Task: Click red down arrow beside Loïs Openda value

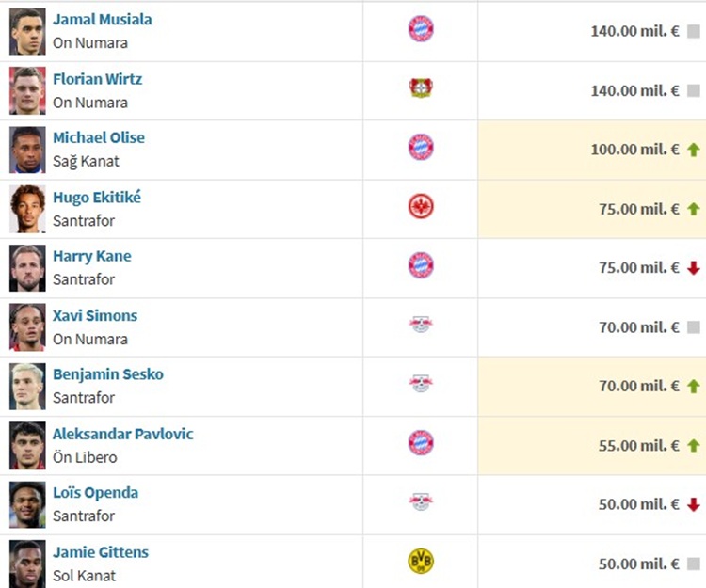Action: pyautogui.click(x=694, y=504)
